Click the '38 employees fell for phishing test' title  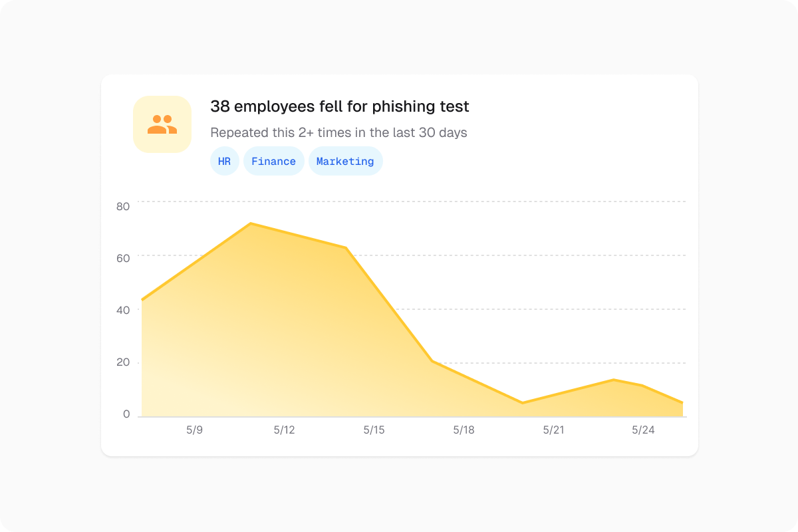pos(340,106)
